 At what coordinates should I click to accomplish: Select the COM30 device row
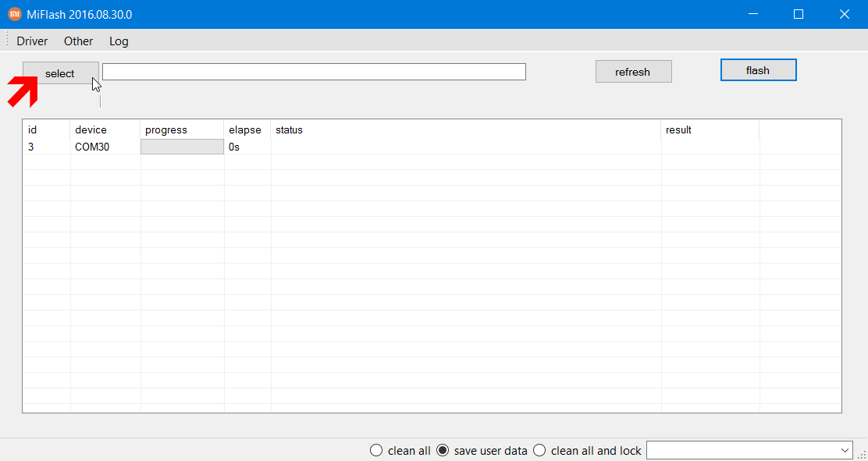432,147
